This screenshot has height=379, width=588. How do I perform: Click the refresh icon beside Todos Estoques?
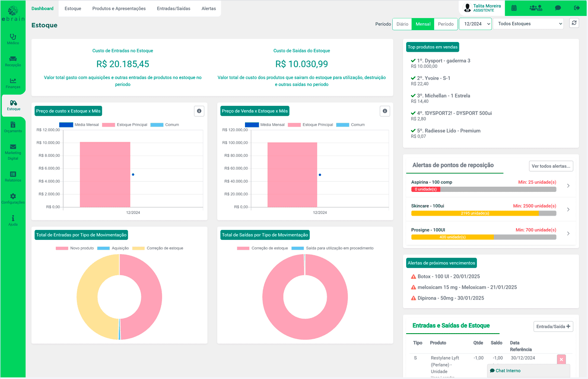click(574, 23)
